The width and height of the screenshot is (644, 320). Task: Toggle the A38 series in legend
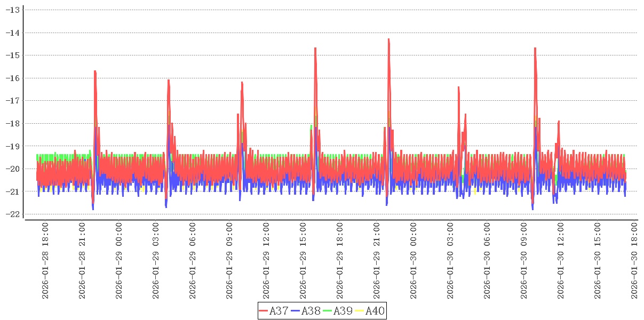[x=311, y=311]
